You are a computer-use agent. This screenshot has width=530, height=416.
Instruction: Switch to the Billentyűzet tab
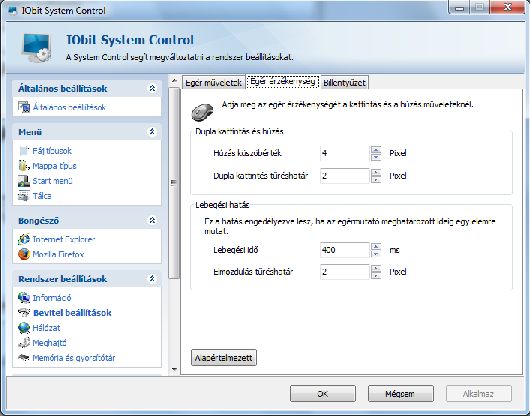pos(344,83)
